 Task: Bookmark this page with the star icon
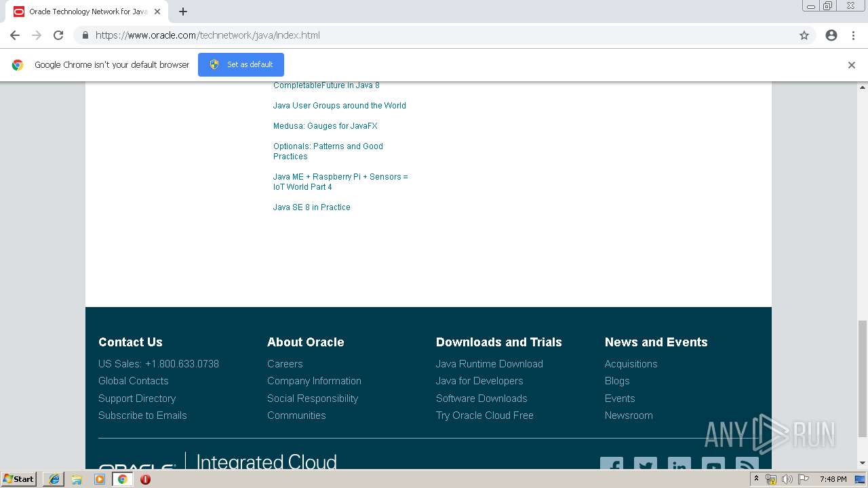coord(804,35)
